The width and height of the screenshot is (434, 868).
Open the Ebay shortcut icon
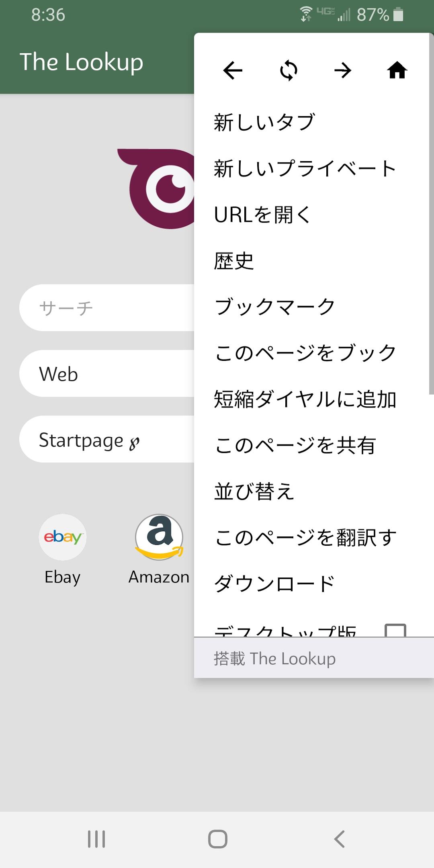click(63, 537)
